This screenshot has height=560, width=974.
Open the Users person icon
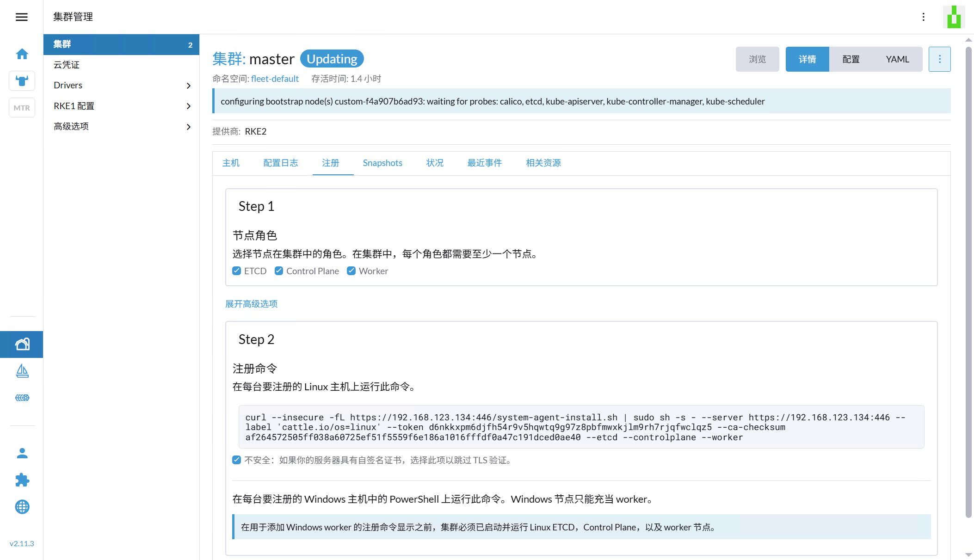click(22, 453)
